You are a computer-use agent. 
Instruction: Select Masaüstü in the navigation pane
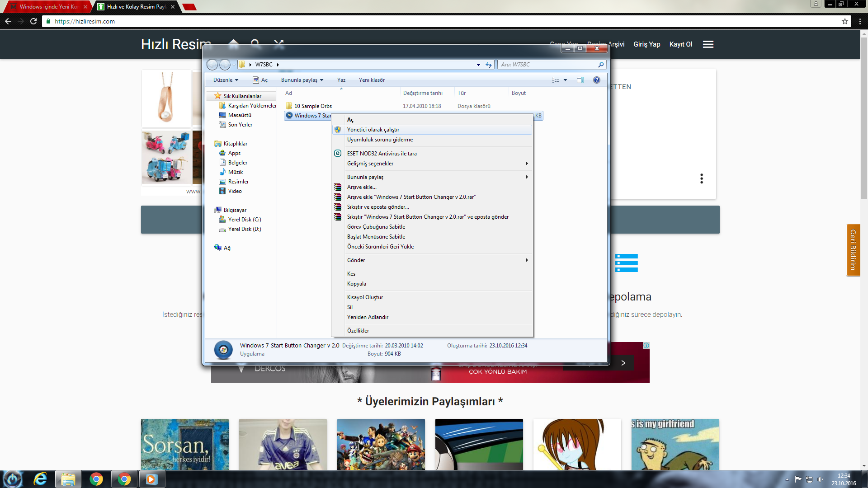[x=240, y=115]
